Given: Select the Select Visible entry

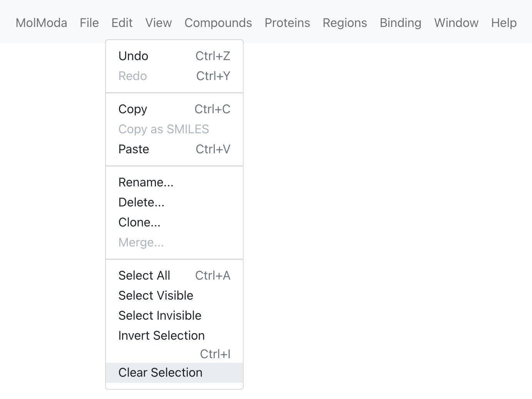Looking at the screenshot, I should (174, 295).
